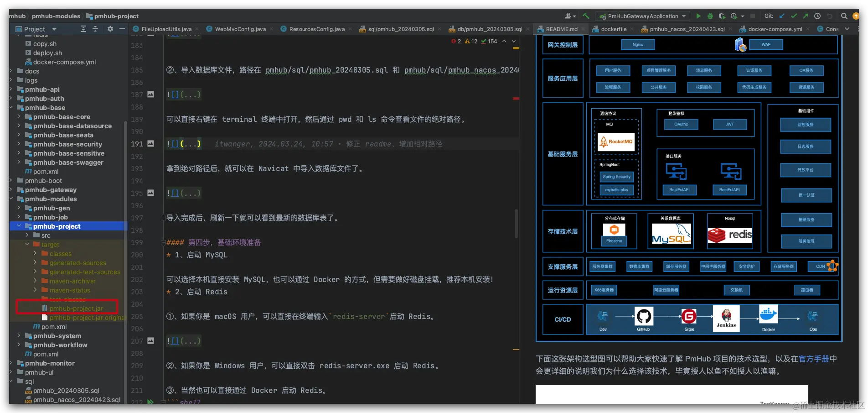Collapse the pmhub-base folder
Image resolution: width=868 pixels, height=413 pixels.
pyautogui.click(x=11, y=108)
